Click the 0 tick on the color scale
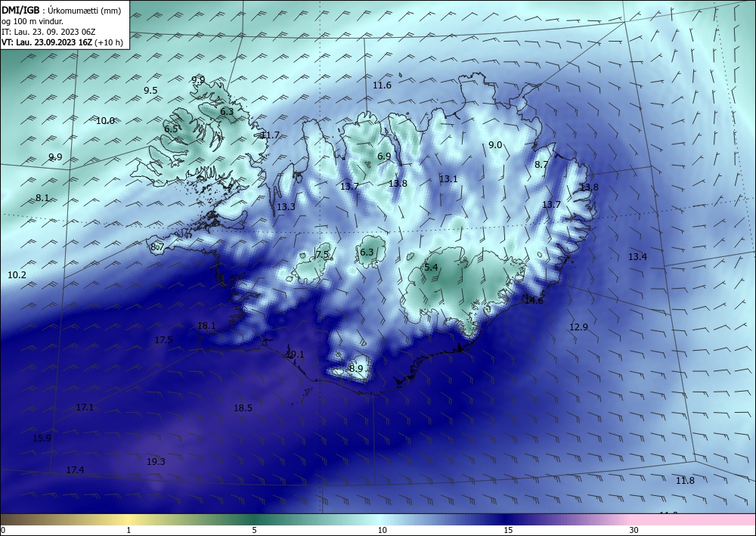This screenshot has width=756, height=536. click(3, 531)
